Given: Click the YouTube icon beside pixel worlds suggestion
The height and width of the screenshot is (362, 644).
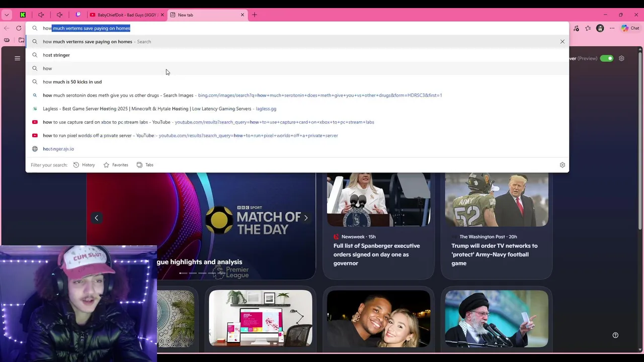Looking at the screenshot, I should (35, 135).
